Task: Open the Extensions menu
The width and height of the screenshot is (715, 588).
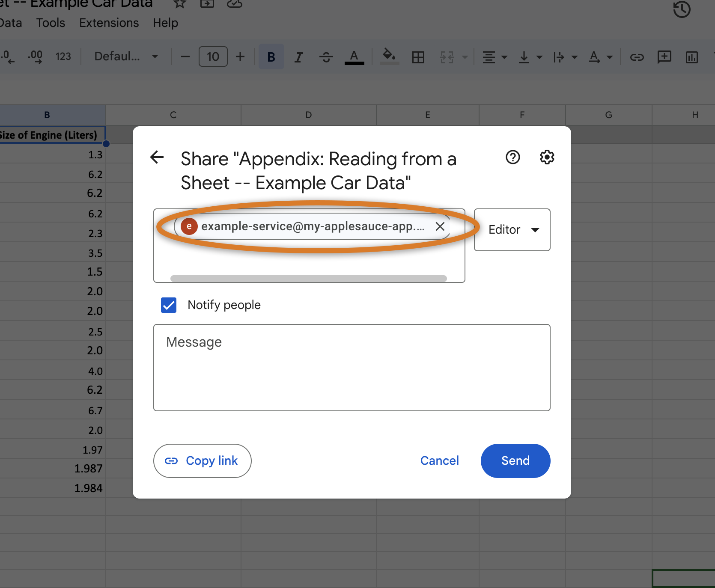Action: click(109, 23)
